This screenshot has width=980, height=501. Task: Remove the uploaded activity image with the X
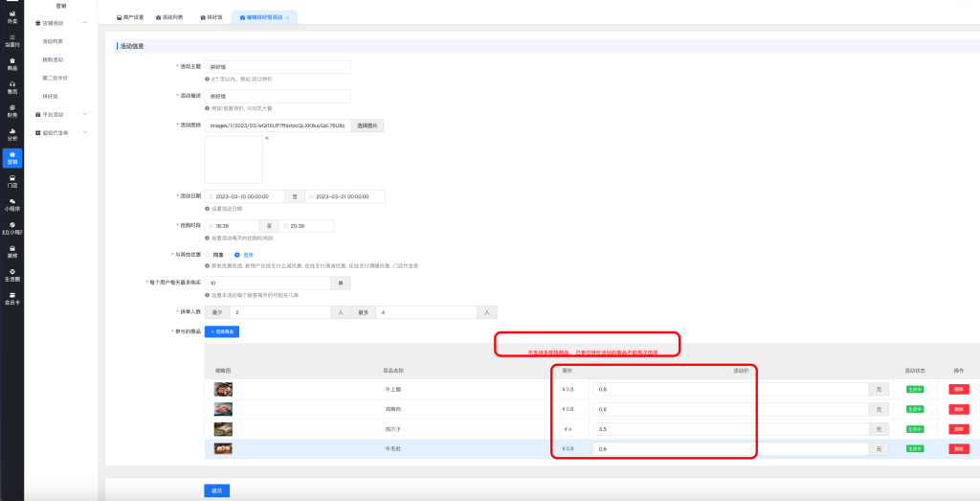266,139
